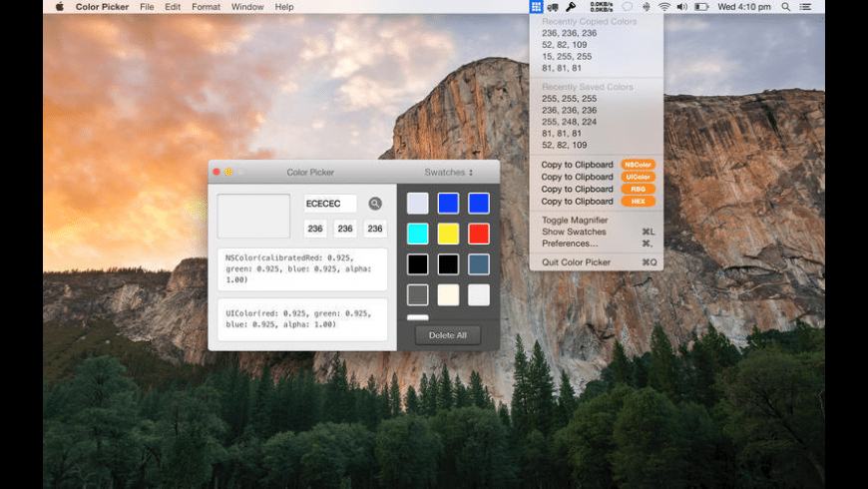Open the volume menu bar icon
This screenshot has width=868, height=489.
tap(682, 7)
